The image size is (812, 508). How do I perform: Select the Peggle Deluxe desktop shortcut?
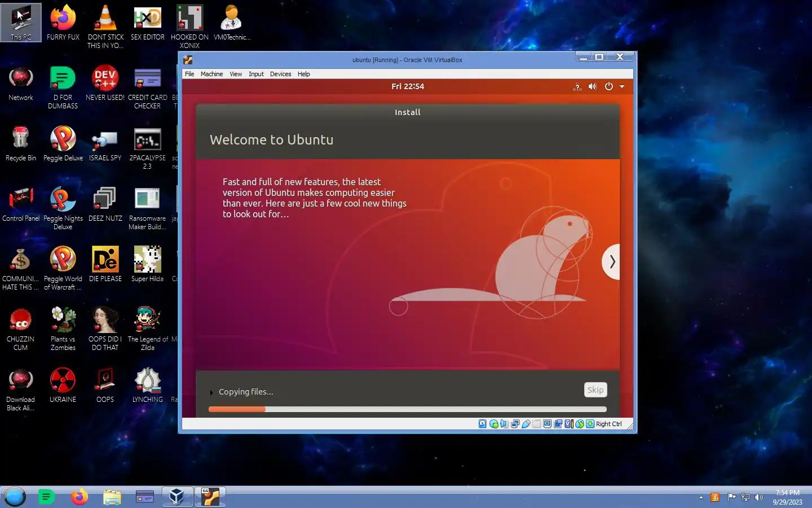pyautogui.click(x=63, y=144)
